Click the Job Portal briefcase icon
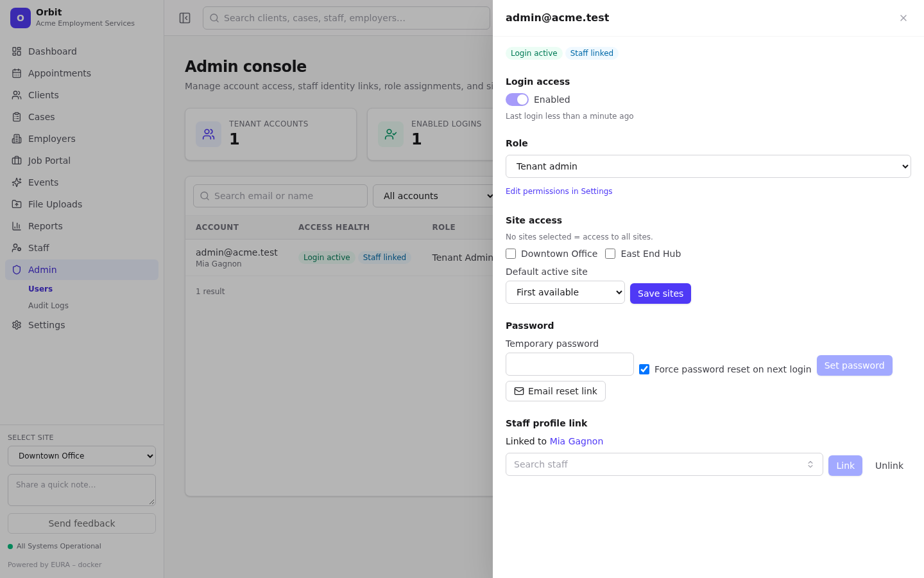Image resolution: width=924 pixels, height=578 pixels. (17, 161)
